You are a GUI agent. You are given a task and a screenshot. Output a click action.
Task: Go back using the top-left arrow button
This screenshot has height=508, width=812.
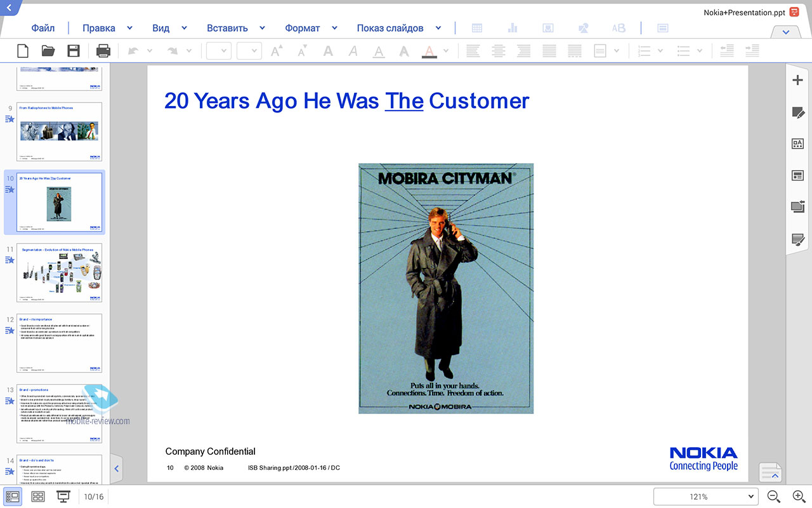[x=9, y=7]
